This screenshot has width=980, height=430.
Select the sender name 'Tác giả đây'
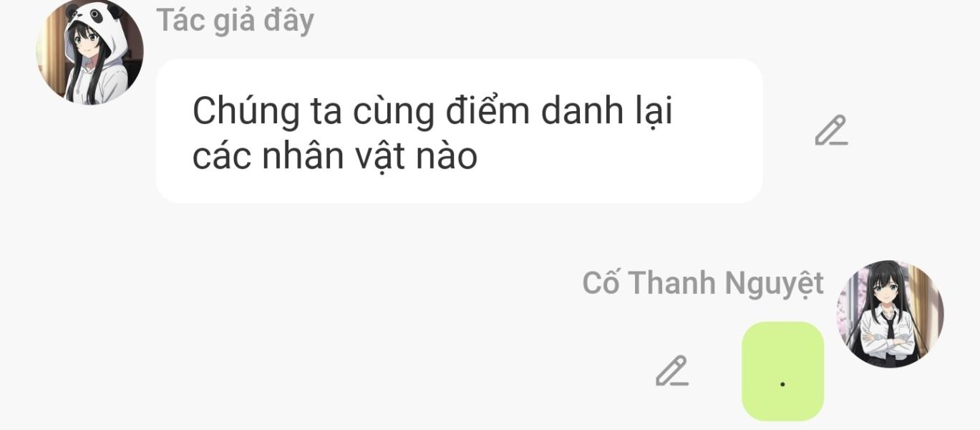[235, 20]
